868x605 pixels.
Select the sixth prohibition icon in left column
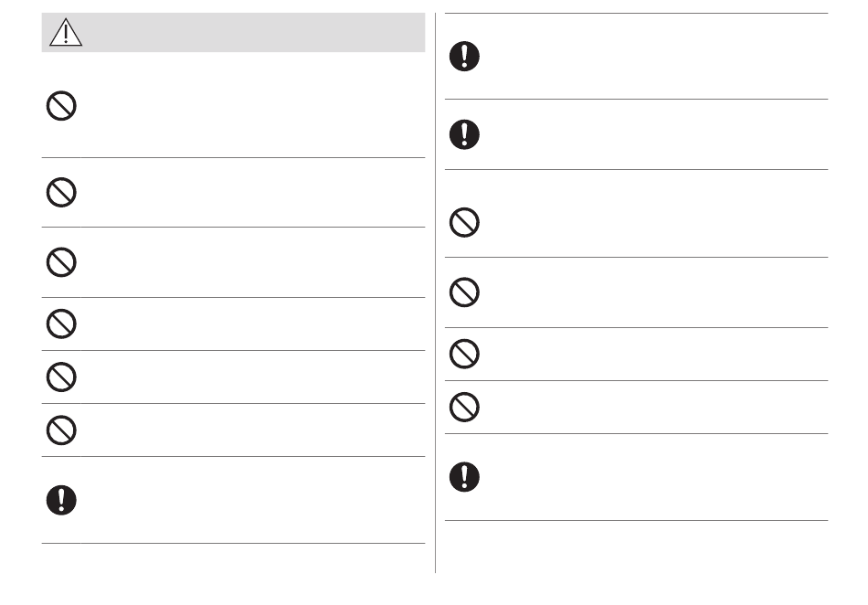61,430
